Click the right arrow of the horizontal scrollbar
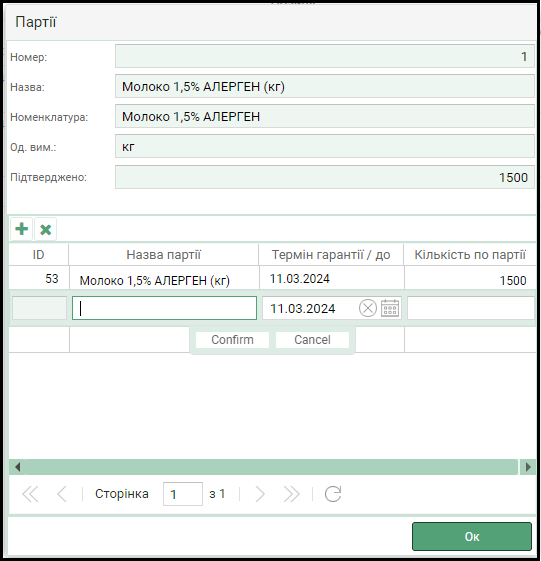Image resolution: width=541 pixels, height=561 pixels. [528, 467]
